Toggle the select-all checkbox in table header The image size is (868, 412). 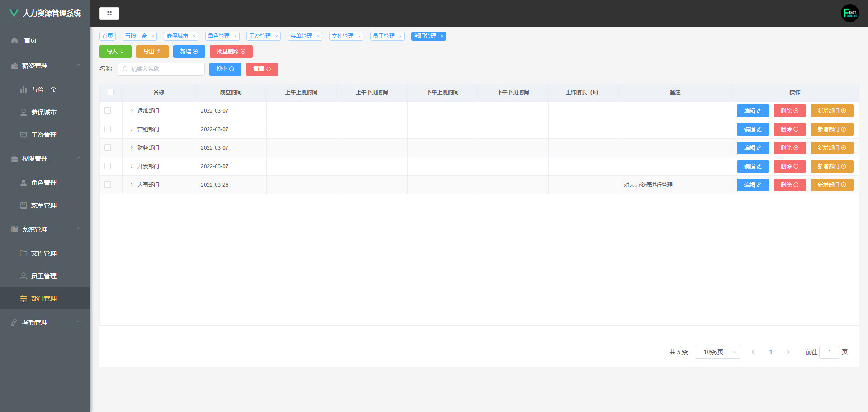click(x=111, y=92)
